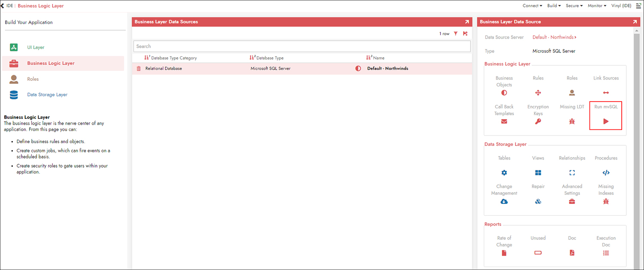Open the Monitor dropdown menu

pyautogui.click(x=597, y=6)
